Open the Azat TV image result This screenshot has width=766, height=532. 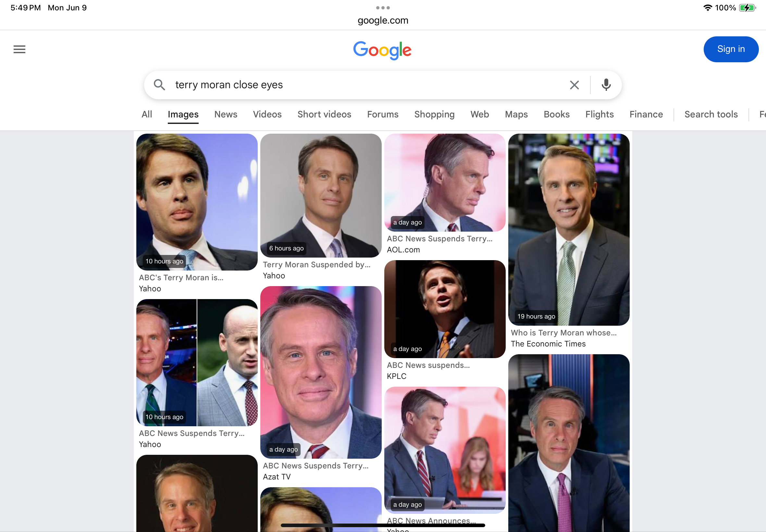point(321,372)
